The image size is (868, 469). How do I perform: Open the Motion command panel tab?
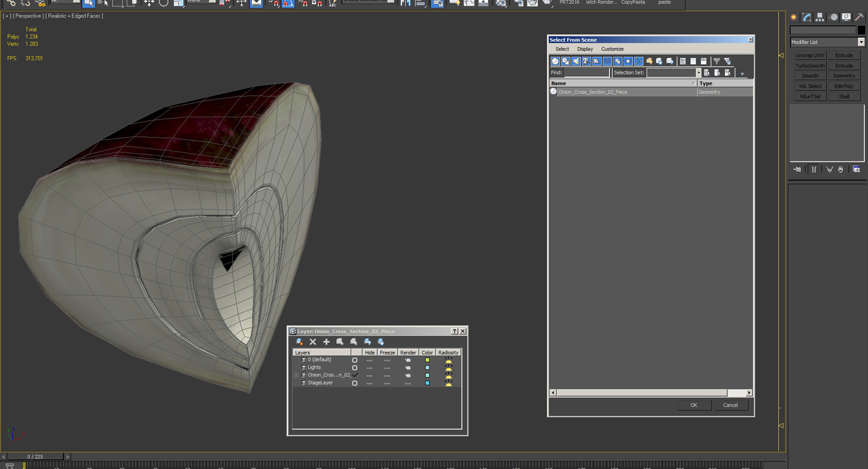pos(833,17)
